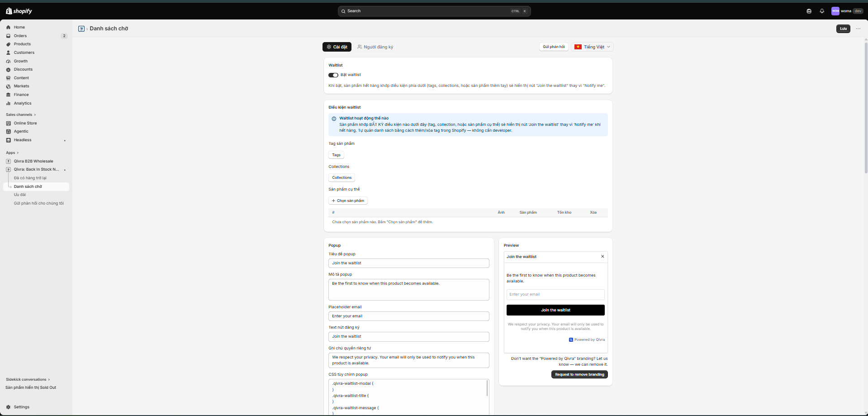The image size is (868, 416).
Task: Open the woma dev account menu
Action: (847, 11)
